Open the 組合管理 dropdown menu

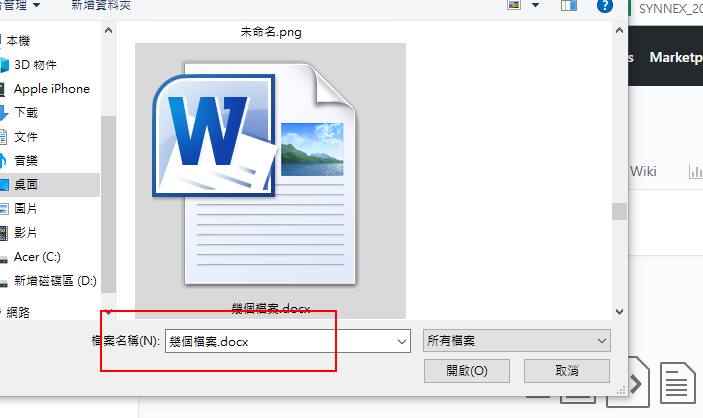(x=20, y=5)
